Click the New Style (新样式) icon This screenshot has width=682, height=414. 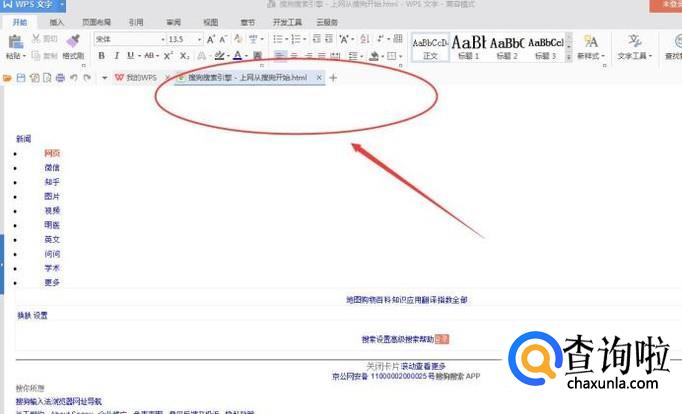pyautogui.click(x=590, y=42)
